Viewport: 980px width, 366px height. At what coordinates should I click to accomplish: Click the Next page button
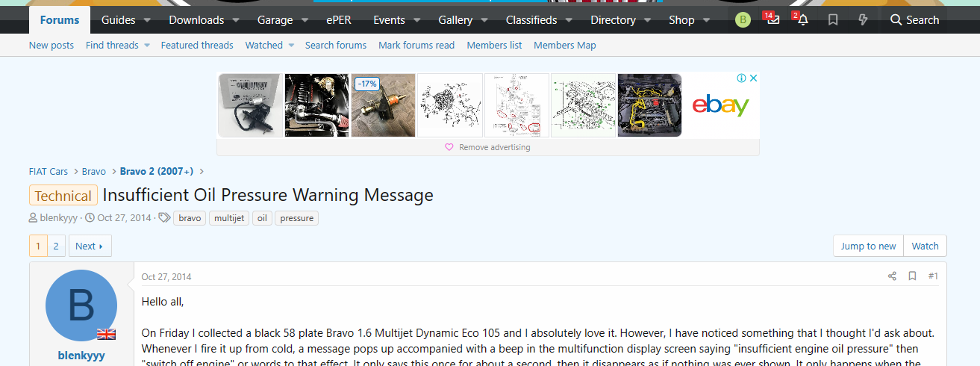pyautogui.click(x=89, y=246)
